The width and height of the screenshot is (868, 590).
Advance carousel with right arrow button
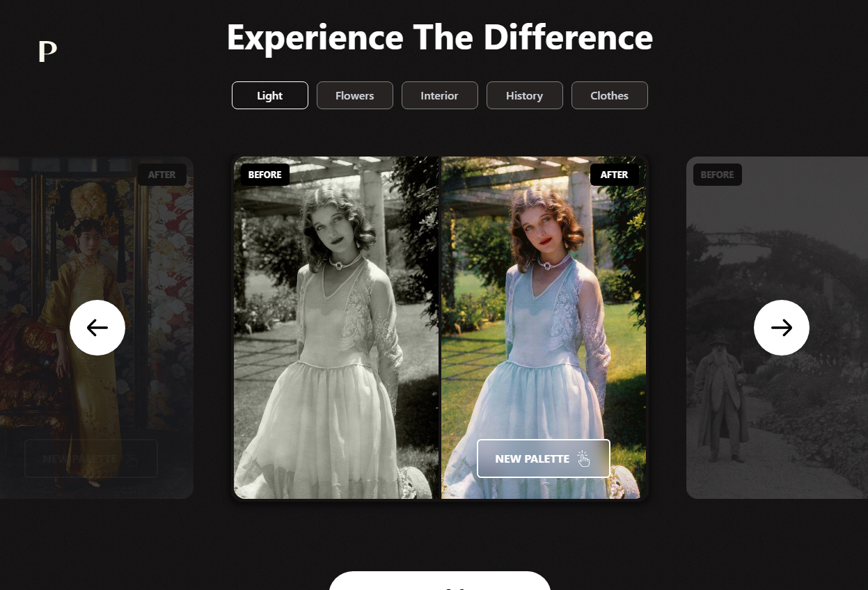click(x=782, y=328)
